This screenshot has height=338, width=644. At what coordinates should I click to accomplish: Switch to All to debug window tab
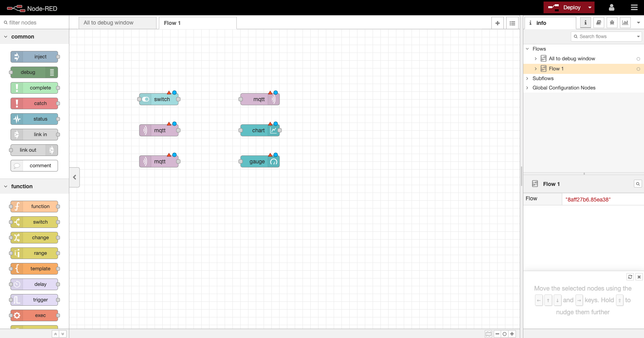pyautogui.click(x=117, y=23)
